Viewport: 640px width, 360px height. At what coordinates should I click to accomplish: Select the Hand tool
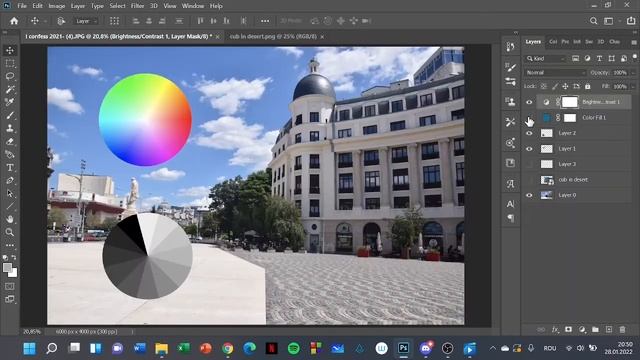click(x=10, y=219)
